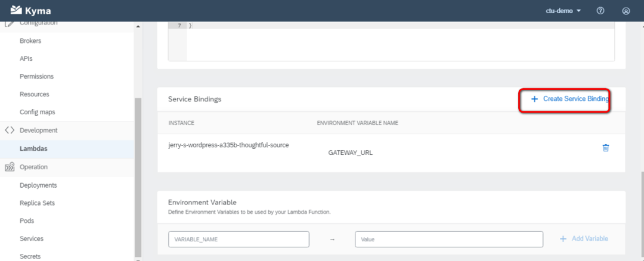Navigate to Secrets in the sidebar
Viewport: 644px width, 261px height.
[x=30, y=256]
